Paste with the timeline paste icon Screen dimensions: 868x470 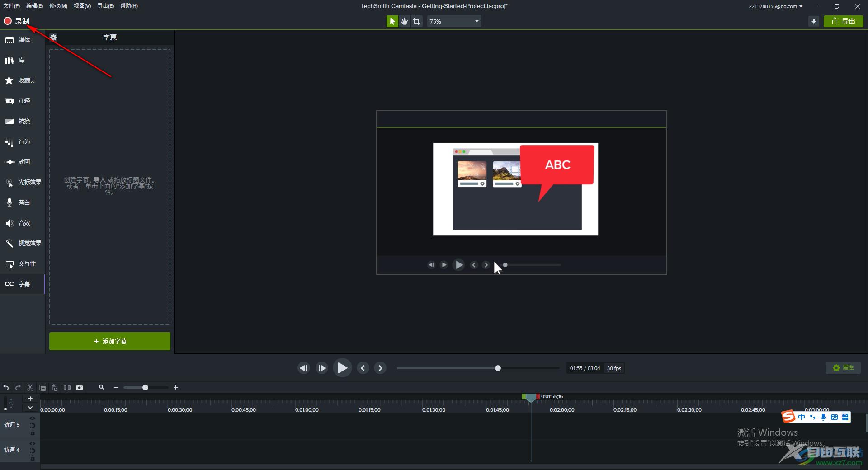55,387
